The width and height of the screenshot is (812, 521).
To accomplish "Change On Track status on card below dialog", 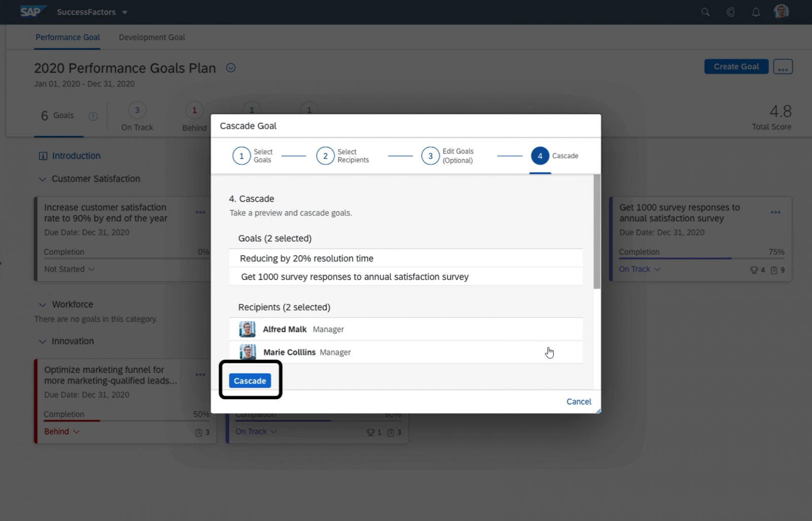I will tap(256, 431).
